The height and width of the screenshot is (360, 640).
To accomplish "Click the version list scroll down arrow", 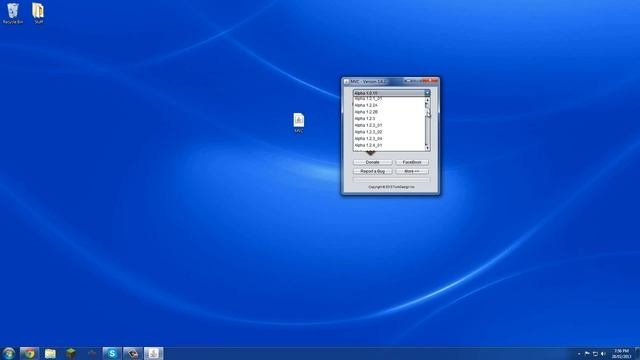I will click(427, 148).
